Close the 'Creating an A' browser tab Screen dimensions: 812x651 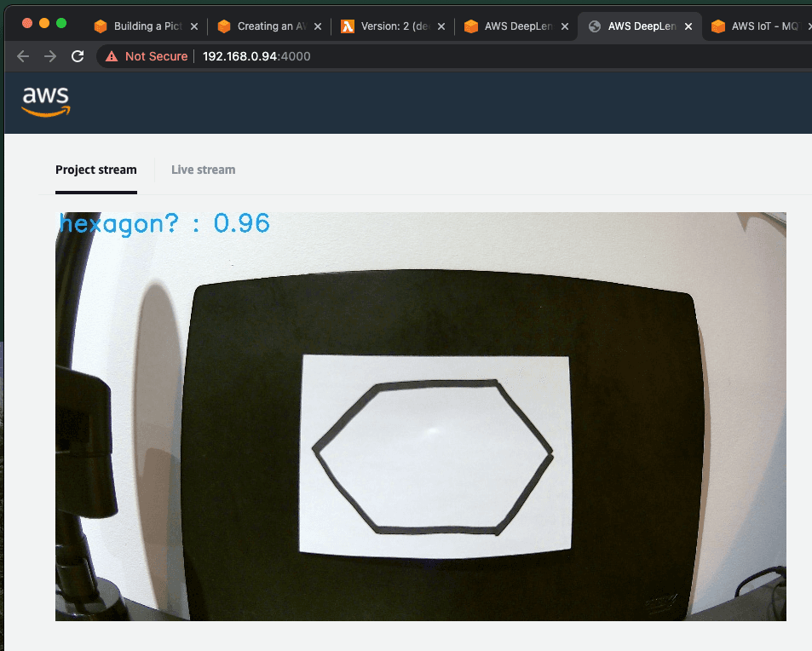pos(318,26)
